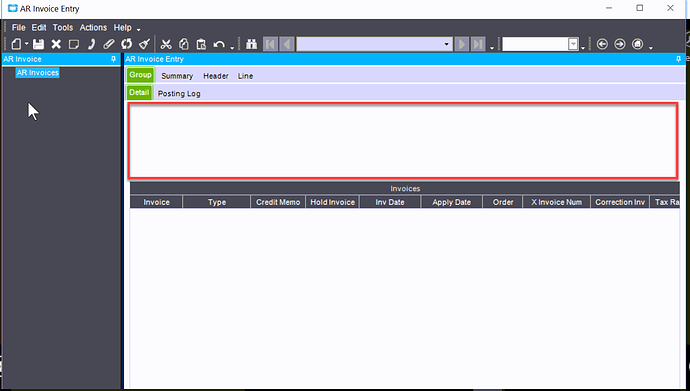
Task: Click the paperclip attachments icon
Action: click(109, 44)
